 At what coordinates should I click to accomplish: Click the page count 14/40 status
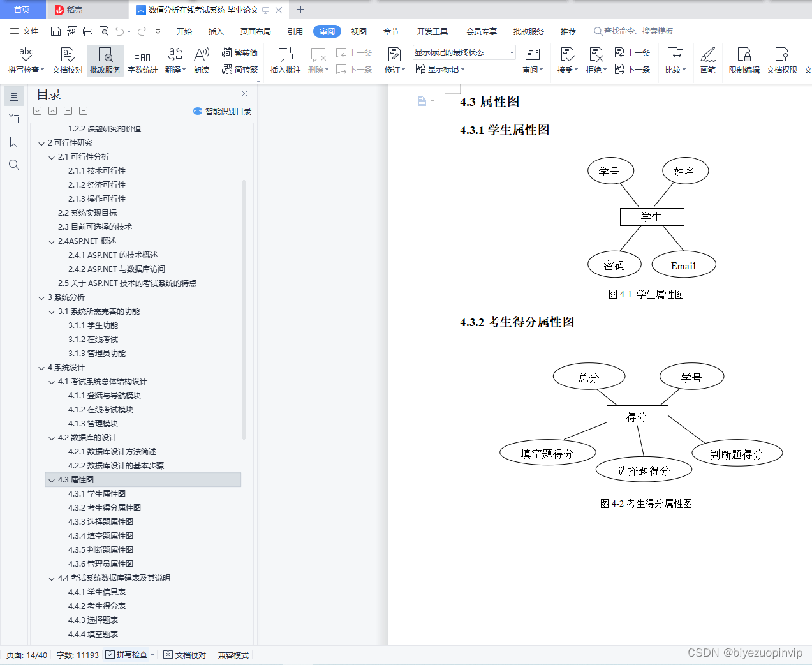click(27, 655)
